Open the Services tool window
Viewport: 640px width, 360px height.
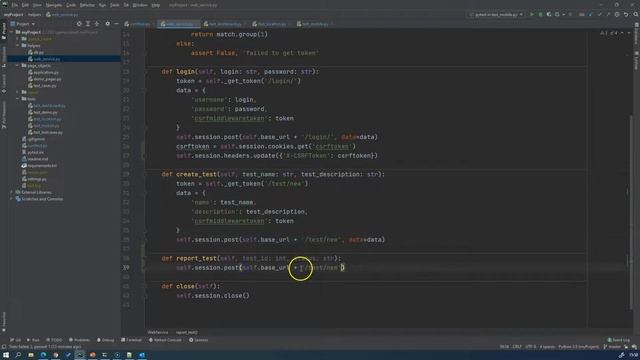click(198, 340)
